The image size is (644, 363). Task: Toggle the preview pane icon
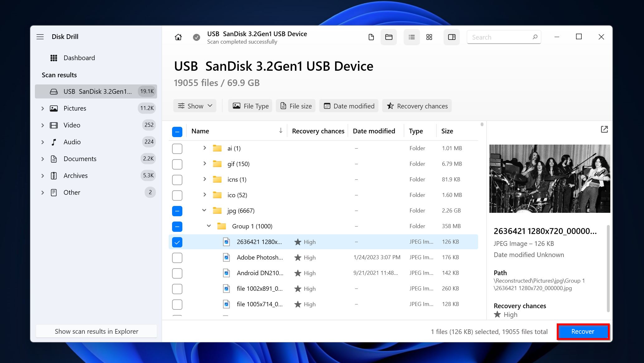point(452,37)
